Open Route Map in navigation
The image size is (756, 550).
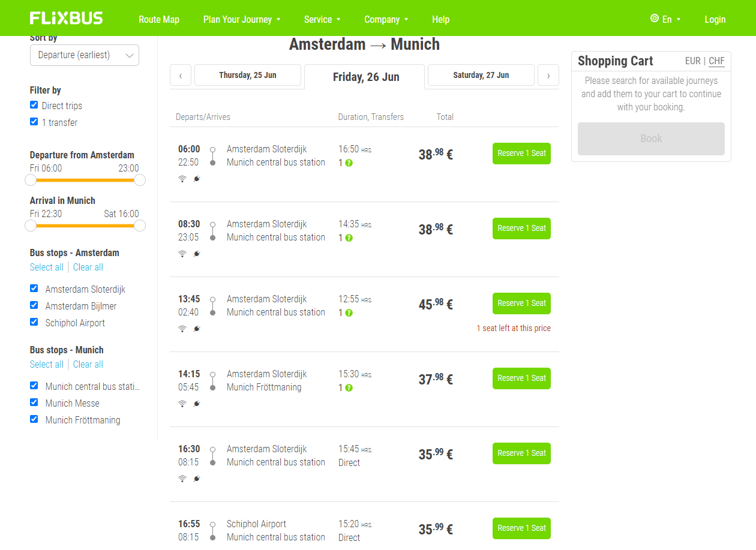(159, 19)
